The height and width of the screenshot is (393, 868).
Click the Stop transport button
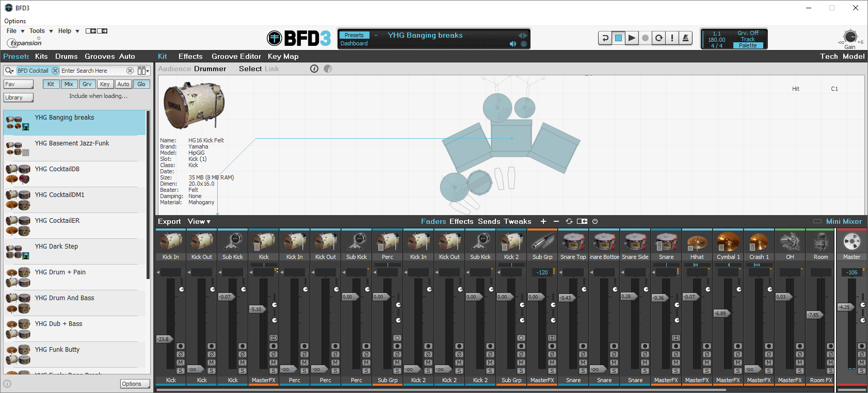[618, 38]
